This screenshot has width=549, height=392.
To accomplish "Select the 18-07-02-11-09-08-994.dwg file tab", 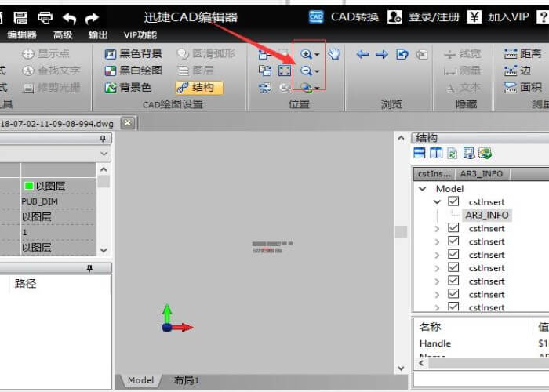I will 57,124.
